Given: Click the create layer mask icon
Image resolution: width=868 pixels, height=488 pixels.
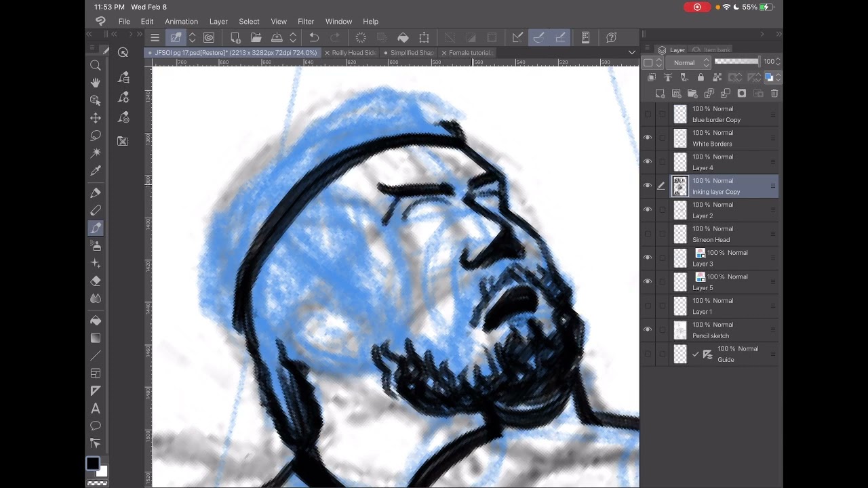Looking at the screenshot, I should click(x=742, y=94).
